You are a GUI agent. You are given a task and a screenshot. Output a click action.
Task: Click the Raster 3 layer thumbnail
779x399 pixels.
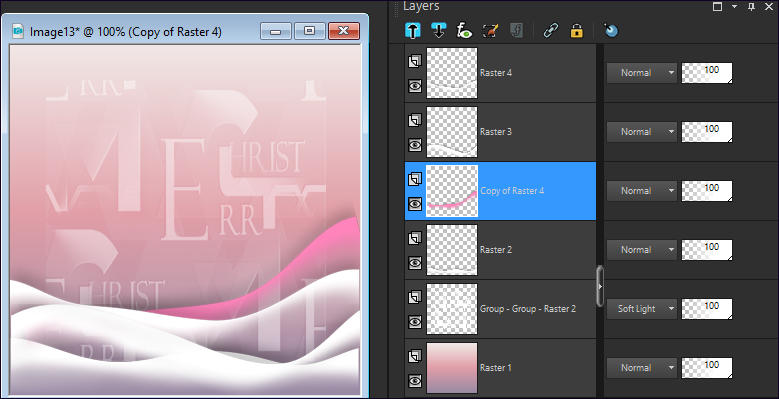(452, 132)
